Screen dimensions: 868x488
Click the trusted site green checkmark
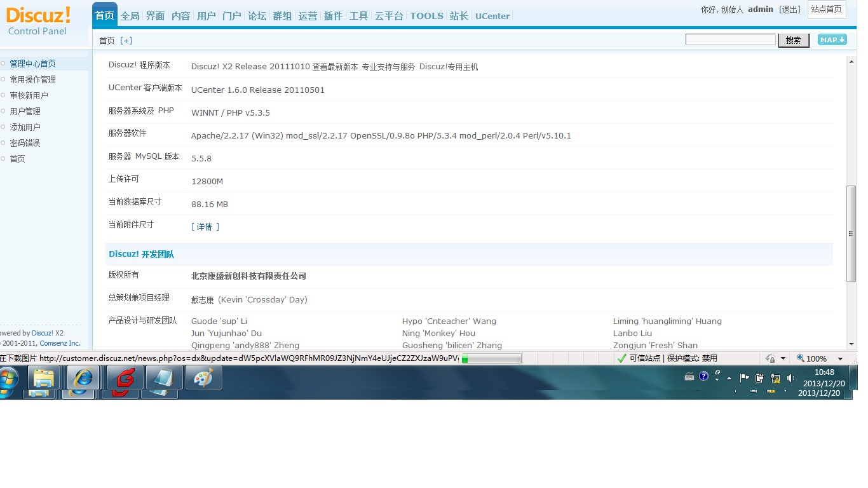click(621, 358)
